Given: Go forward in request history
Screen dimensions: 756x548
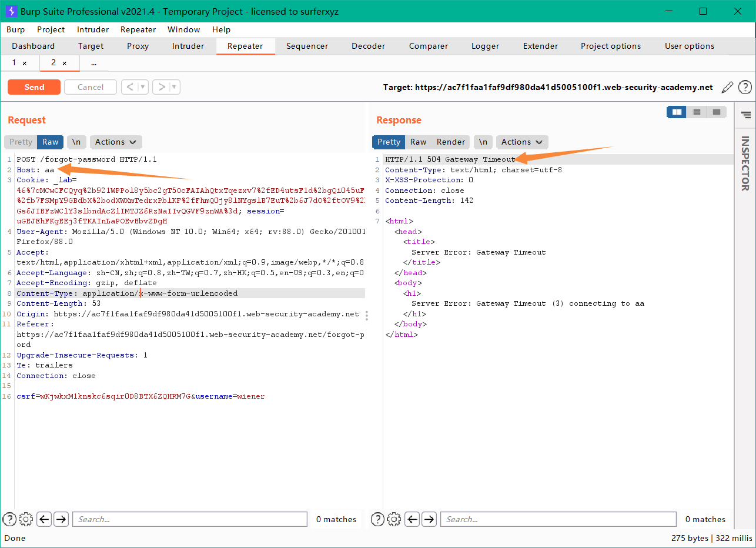Looking at the screenshot, I should tap(162, 87).
